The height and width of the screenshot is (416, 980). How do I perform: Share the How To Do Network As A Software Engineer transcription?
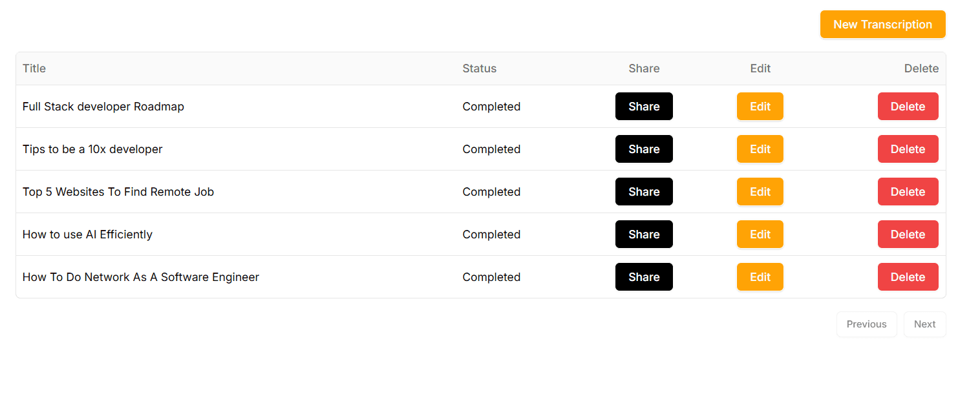click(x=644, y=276)
